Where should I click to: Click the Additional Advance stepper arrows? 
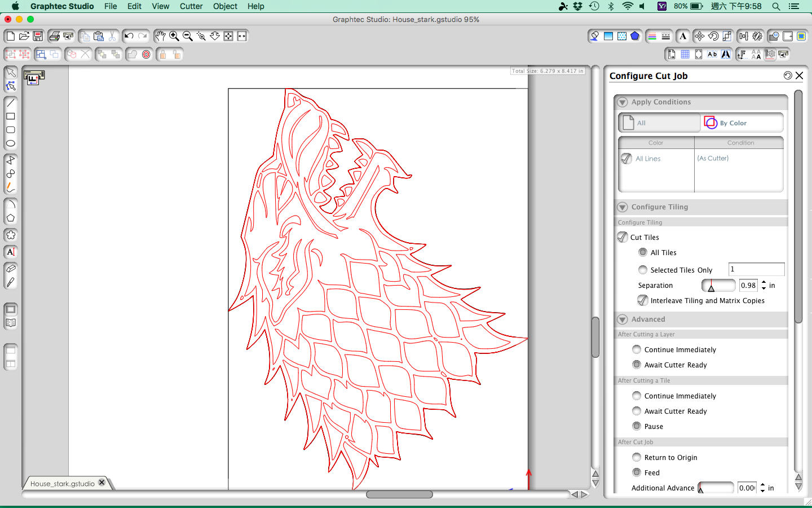click(x=762, y=488)
